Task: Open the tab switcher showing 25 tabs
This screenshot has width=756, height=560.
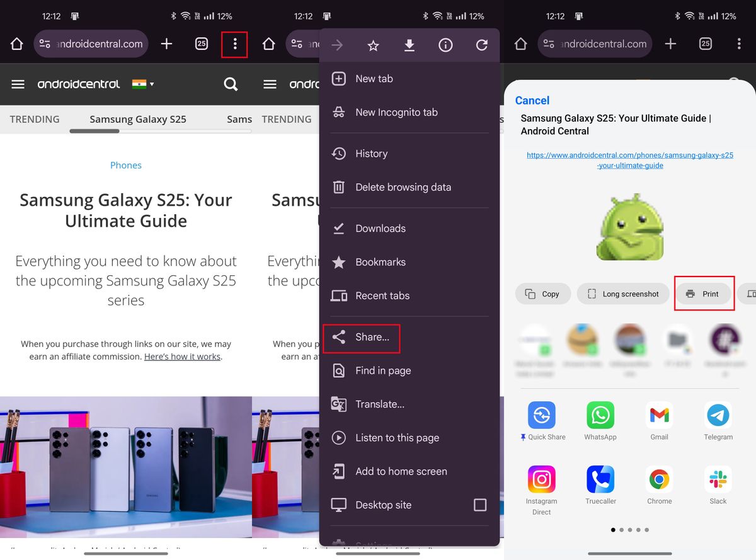Action: click(201, 44)
